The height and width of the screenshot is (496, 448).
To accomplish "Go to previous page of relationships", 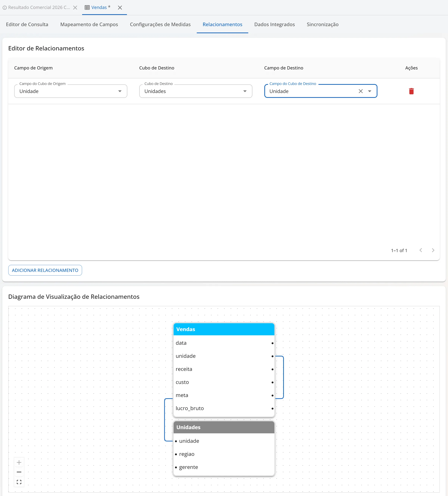I will point(421,250).
